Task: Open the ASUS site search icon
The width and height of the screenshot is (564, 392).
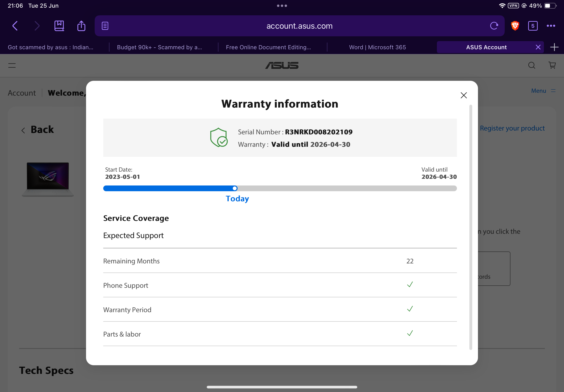Action: pos(531,65)
